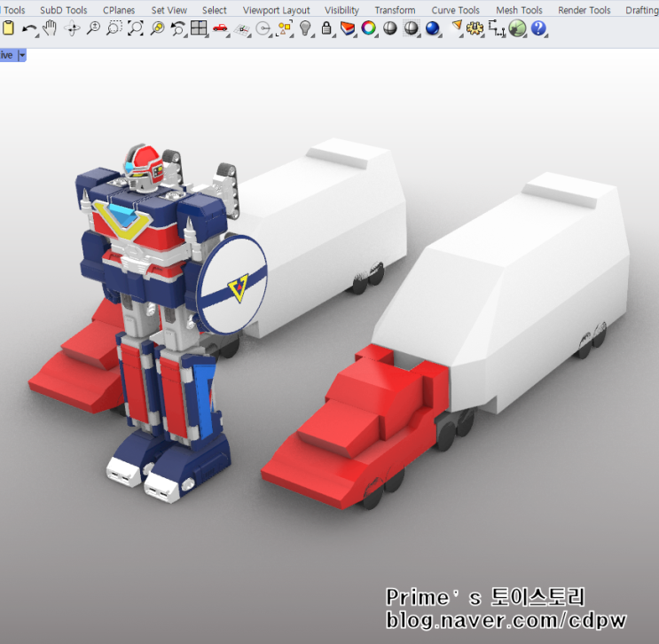Select the Pan hand tool

50,28
